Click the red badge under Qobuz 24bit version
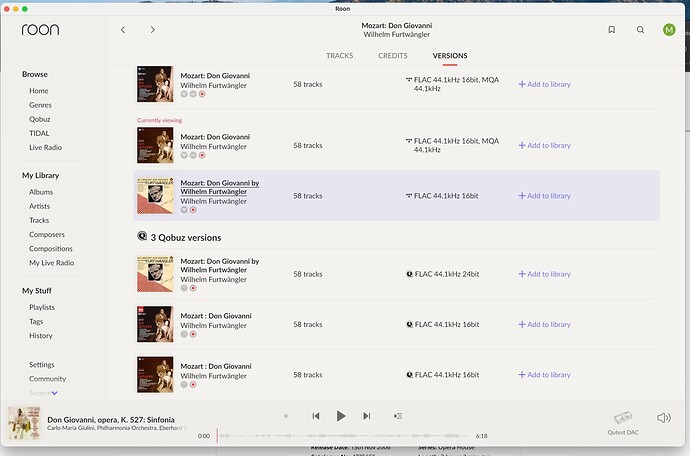 [x=193, y=288]
